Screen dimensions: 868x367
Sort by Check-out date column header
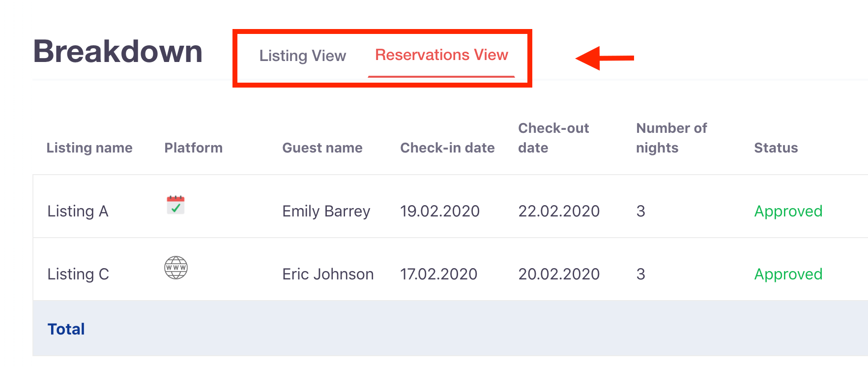point(553,138)
